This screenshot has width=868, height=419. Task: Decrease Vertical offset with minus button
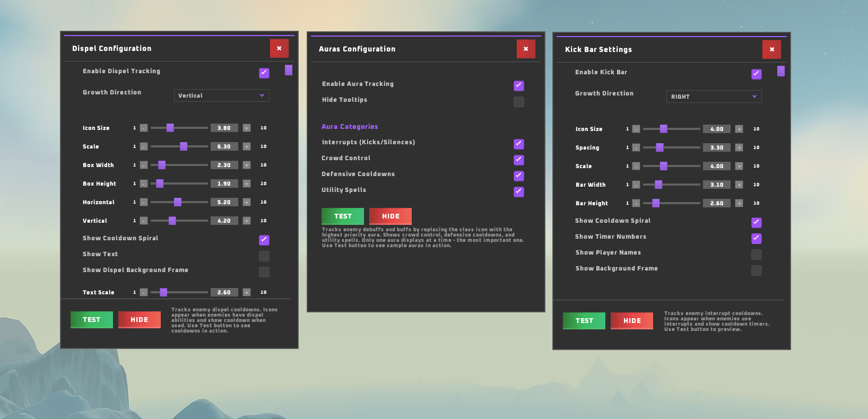click(x=144, y=221)
